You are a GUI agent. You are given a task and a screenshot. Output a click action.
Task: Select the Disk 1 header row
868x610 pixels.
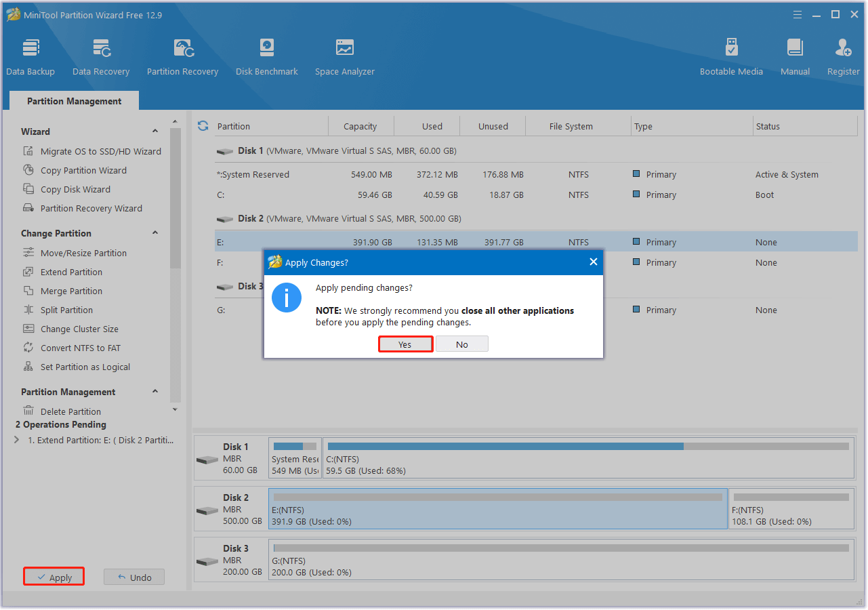(536, 150)
